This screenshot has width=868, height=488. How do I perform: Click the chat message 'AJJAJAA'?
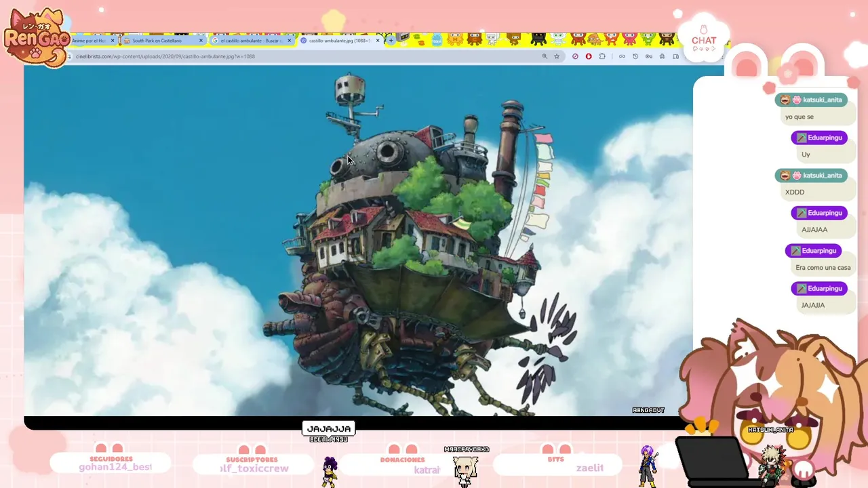point(814,230)
